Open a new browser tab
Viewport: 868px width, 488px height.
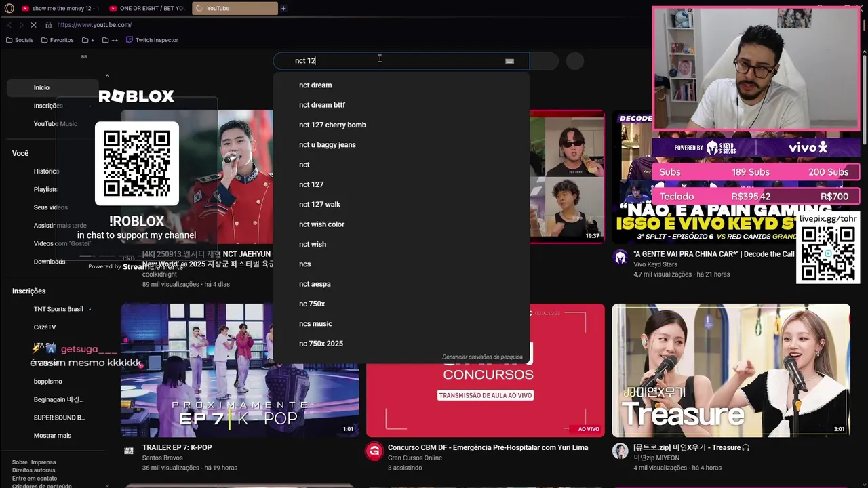point(283,8)
